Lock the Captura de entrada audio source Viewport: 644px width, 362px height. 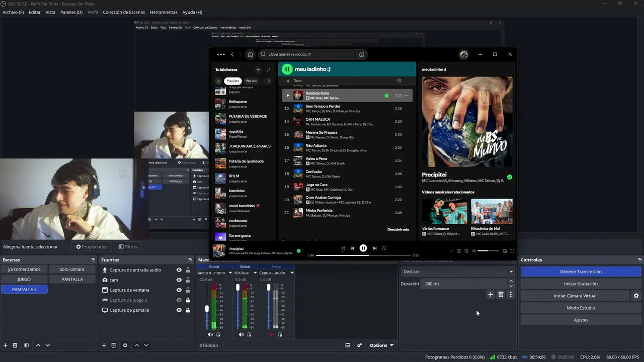(x=188, y=270)
